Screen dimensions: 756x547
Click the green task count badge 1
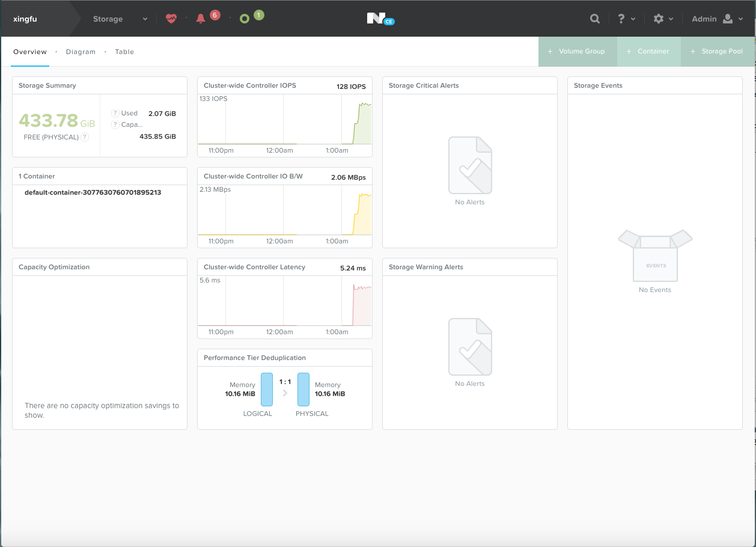258,14
